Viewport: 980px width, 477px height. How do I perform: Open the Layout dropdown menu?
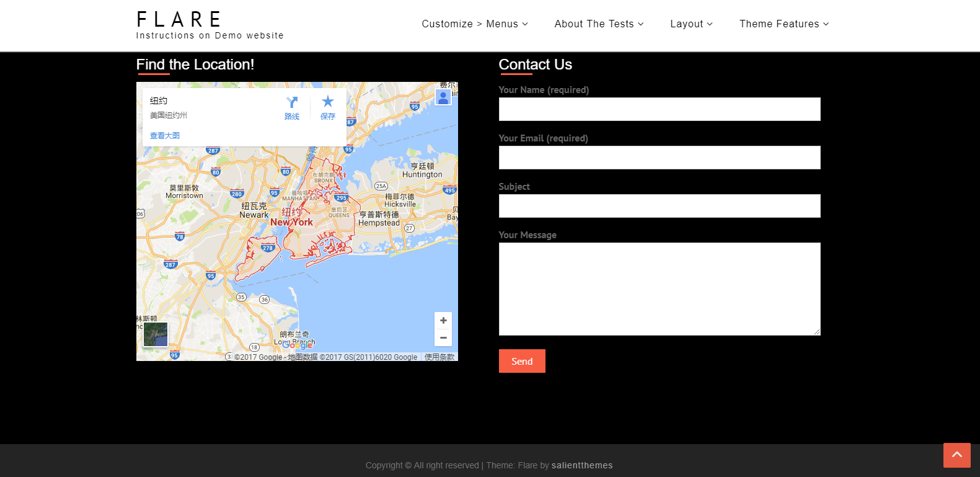[x=691, y=24]
